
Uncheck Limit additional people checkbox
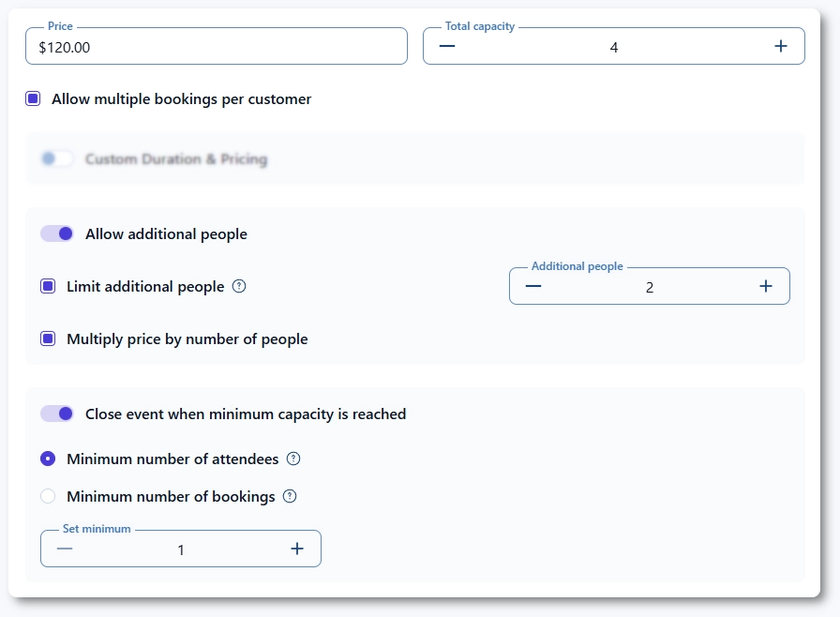[x=48, y=287]
